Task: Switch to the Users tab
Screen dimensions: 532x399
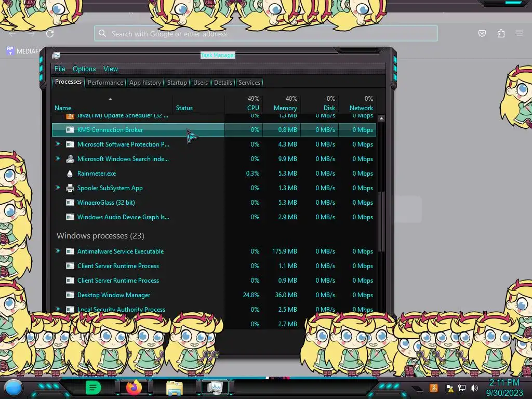Action: tap(200, 83)
